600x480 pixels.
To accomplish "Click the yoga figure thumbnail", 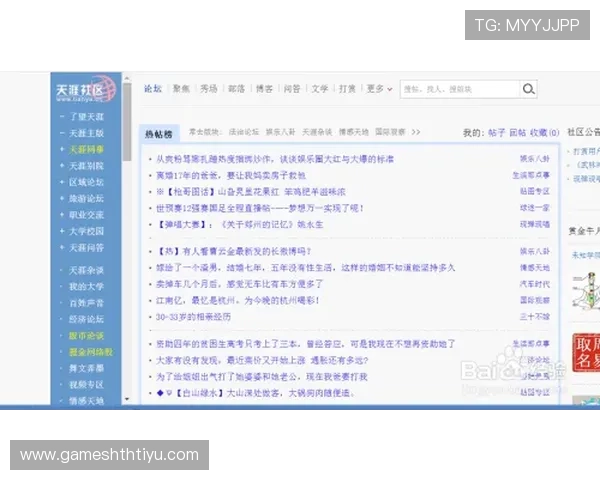I will click(586, 290).
